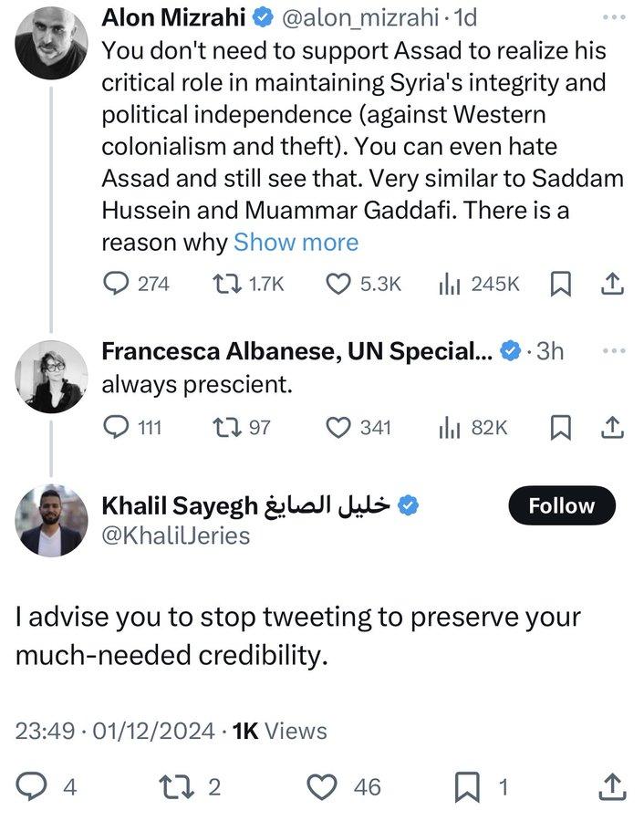644x821 pixels.
Task: Open more options on Francesca Albanese's tweet
Action: (x=616, y=351)
